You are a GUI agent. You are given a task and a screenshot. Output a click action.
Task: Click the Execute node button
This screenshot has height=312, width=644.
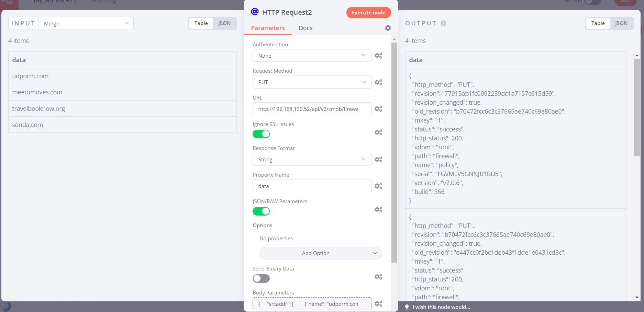tap(368, 13)
